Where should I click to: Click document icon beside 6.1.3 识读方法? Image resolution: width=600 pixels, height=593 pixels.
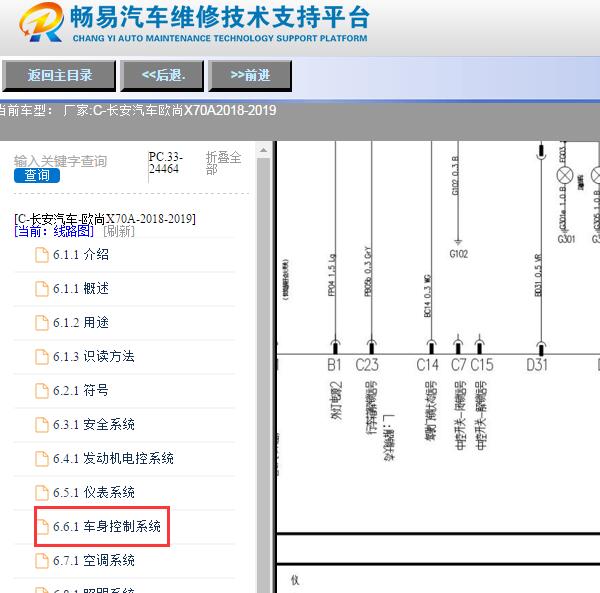[x=42, y=357]
